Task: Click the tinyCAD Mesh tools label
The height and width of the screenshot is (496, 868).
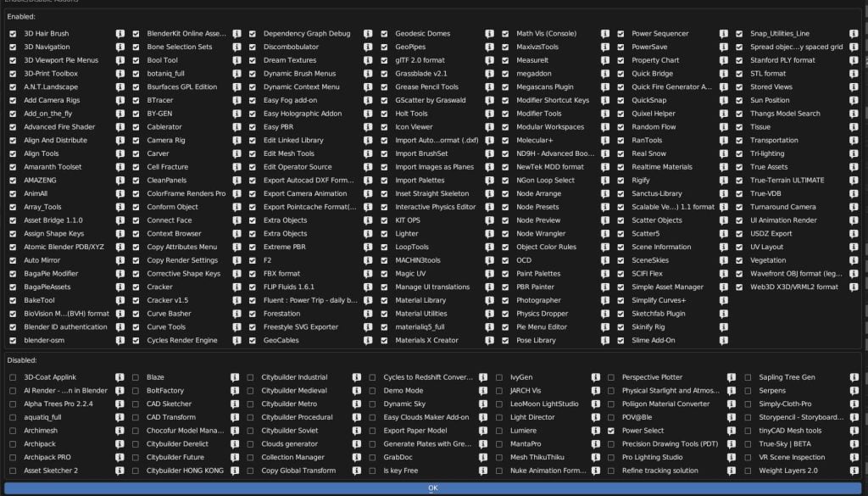Action: coord(790,431)
